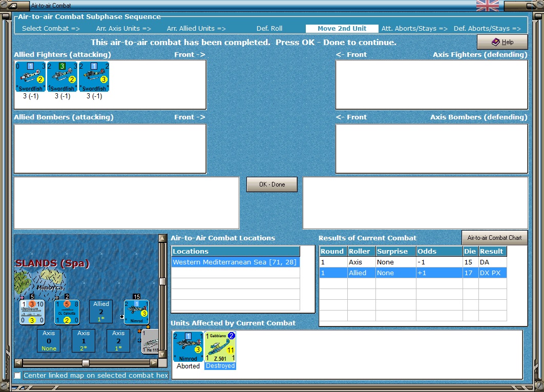
Task: Click map horizontal scrollbar right arrow
Action: (154, 363)
